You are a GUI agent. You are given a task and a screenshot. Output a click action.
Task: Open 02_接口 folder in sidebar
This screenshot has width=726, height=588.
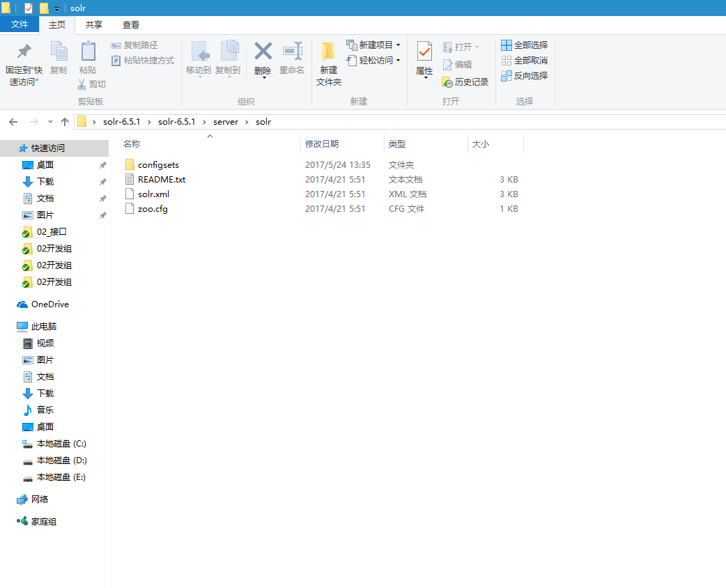[52, 231]
